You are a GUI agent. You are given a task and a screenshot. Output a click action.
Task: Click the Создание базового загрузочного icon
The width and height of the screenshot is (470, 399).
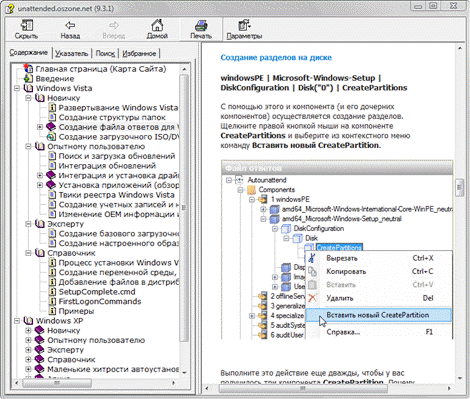52,234
